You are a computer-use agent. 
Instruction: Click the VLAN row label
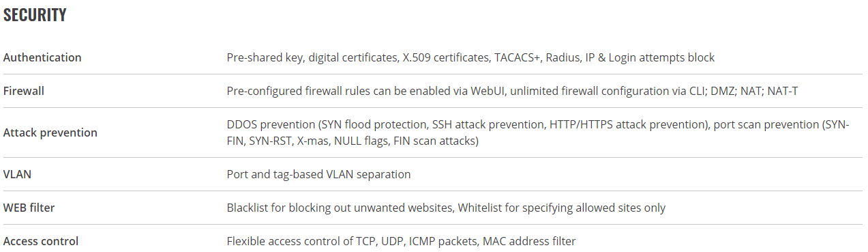tap(17, 174)
